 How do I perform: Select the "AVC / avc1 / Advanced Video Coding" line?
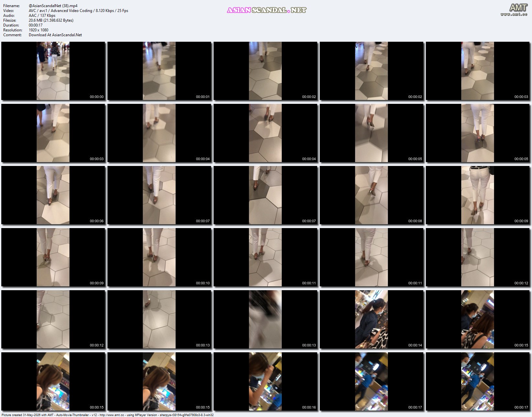click(x=78, y=11)
